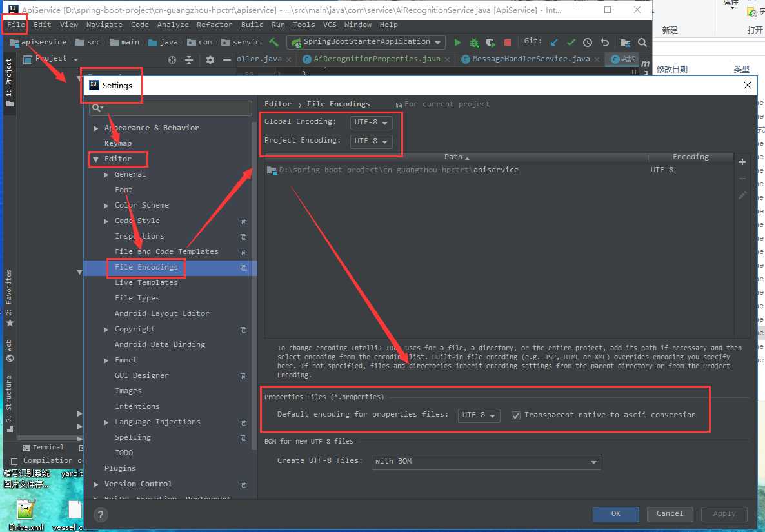765x532 pixels.
Task: Expand the Version Control node
Action: (95, 484)
